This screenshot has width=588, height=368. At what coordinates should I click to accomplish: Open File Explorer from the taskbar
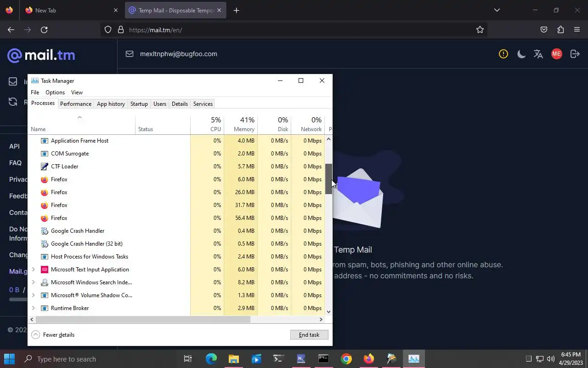234,359
